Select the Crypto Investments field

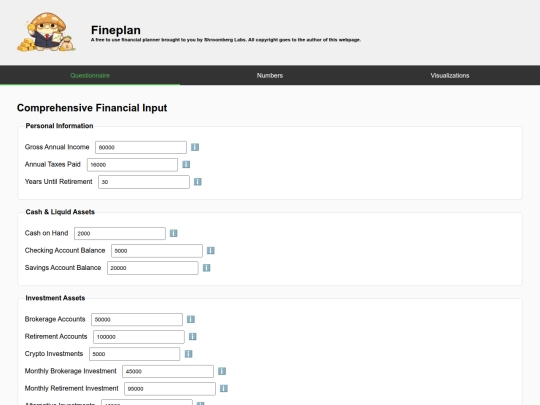pos(134,354)
